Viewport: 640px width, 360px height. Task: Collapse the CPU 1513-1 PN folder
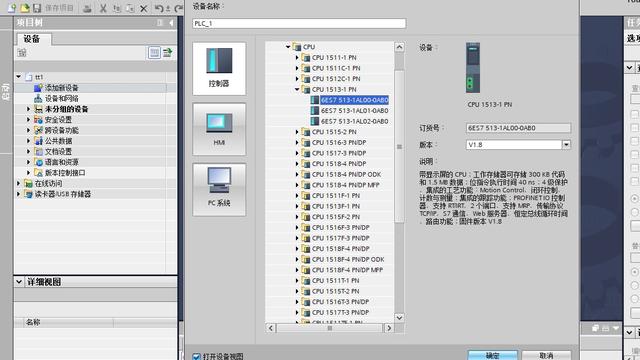[x=297, y=89]
